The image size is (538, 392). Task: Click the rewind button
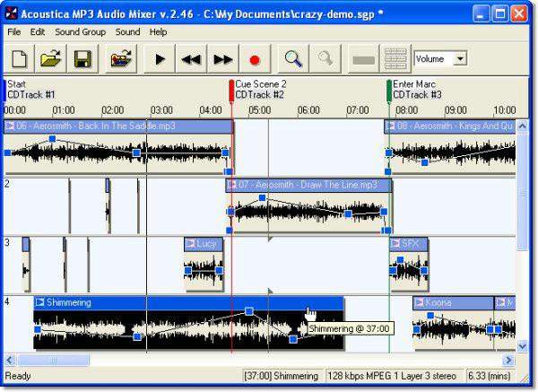point(191,59)
